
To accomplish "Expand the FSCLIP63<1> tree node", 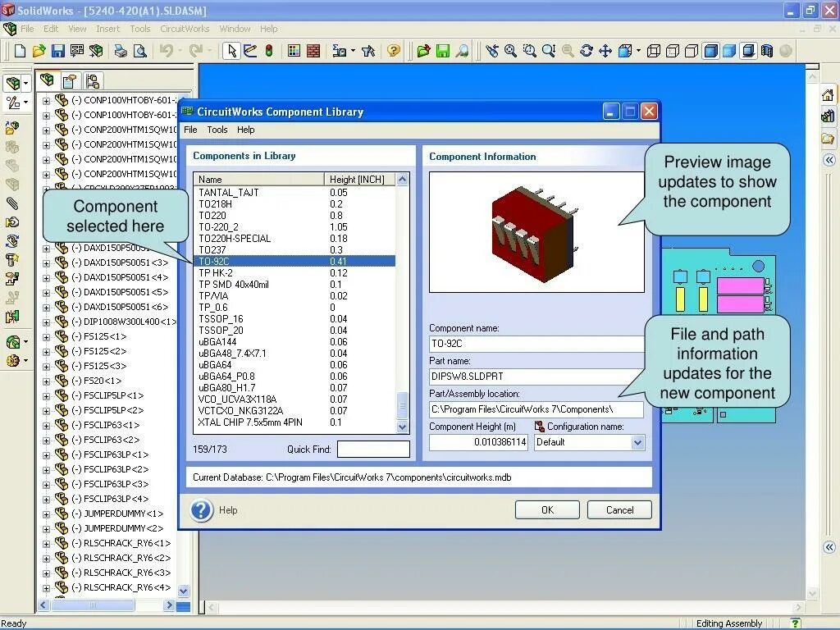I will [x=46, y=426].
